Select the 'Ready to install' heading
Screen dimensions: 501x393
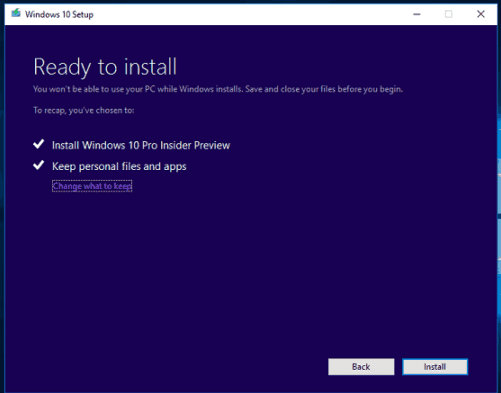(105, 67)
